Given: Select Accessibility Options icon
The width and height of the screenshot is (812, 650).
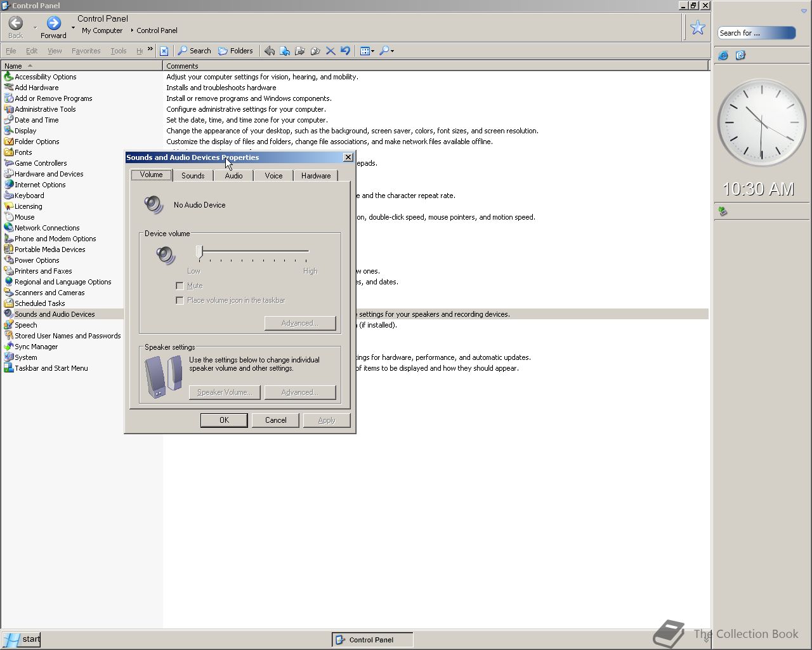Looking at the screenshot, I should (x=40, y=77).
